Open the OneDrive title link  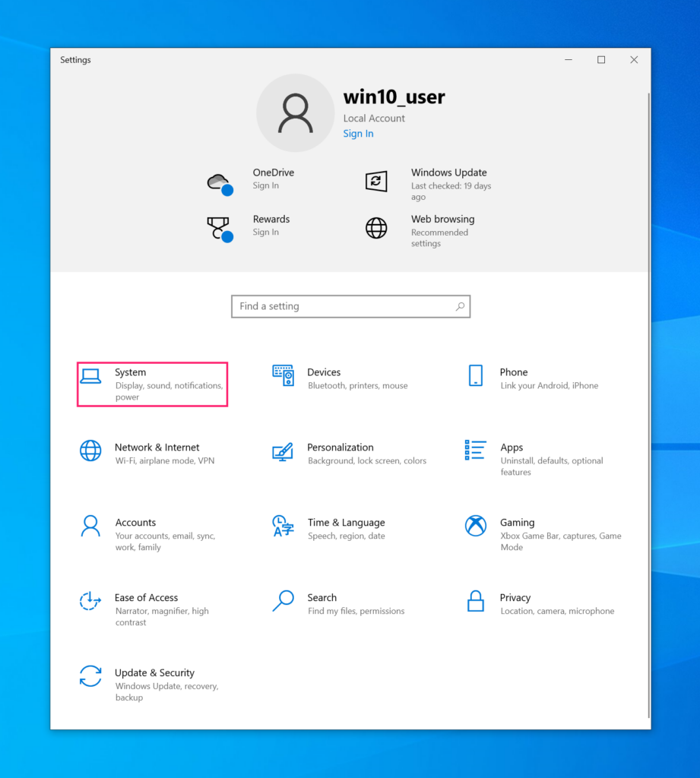coord(273,172)
